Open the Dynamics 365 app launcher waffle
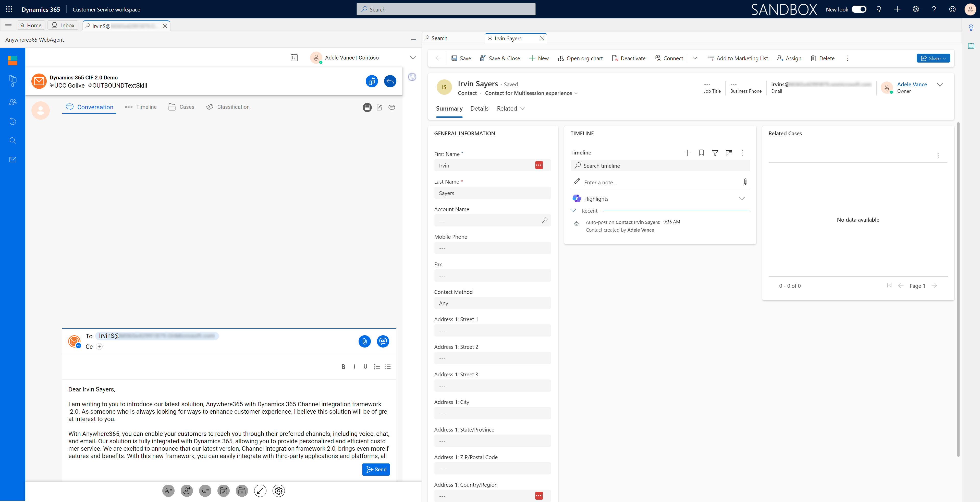Image resolution: width=980 pixels, height=502 pixels. (x=9, y=9)
